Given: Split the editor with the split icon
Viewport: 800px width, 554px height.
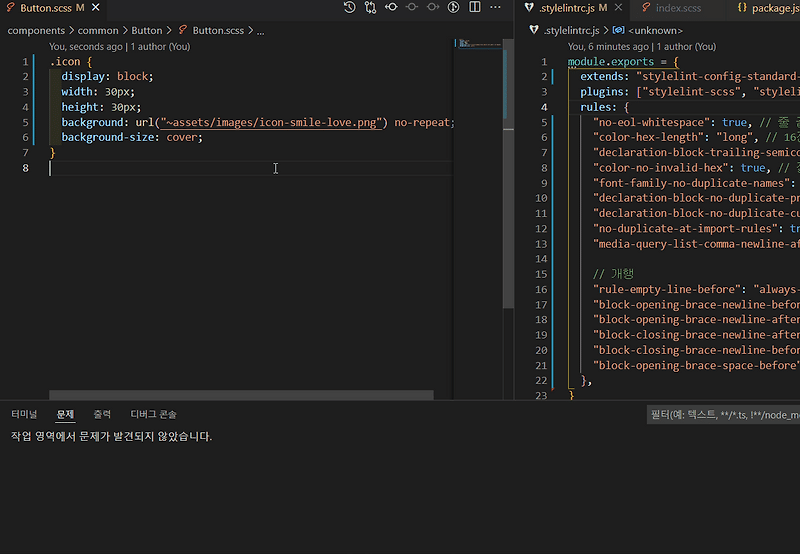Looking at the screenshot, I should coord(474,8).
